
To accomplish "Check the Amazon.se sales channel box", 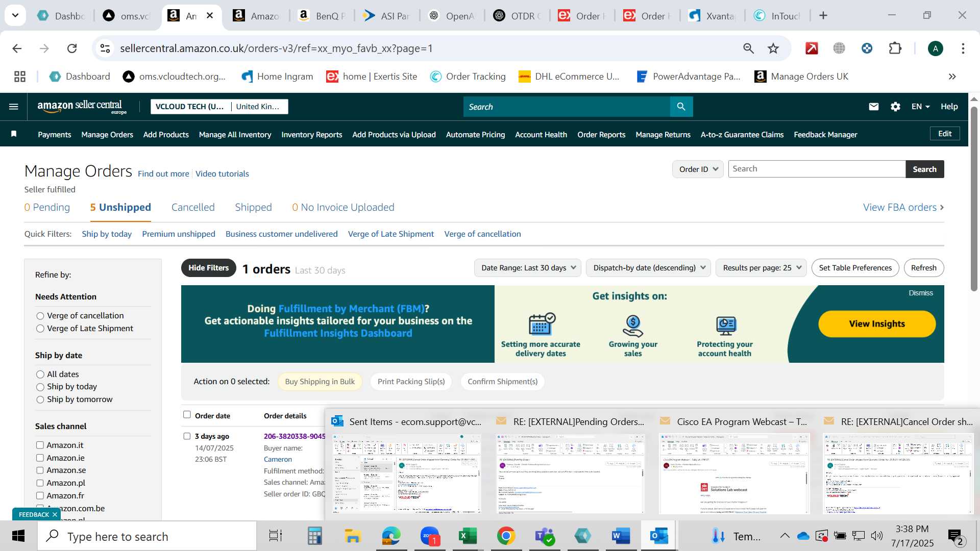I will 40,470.
